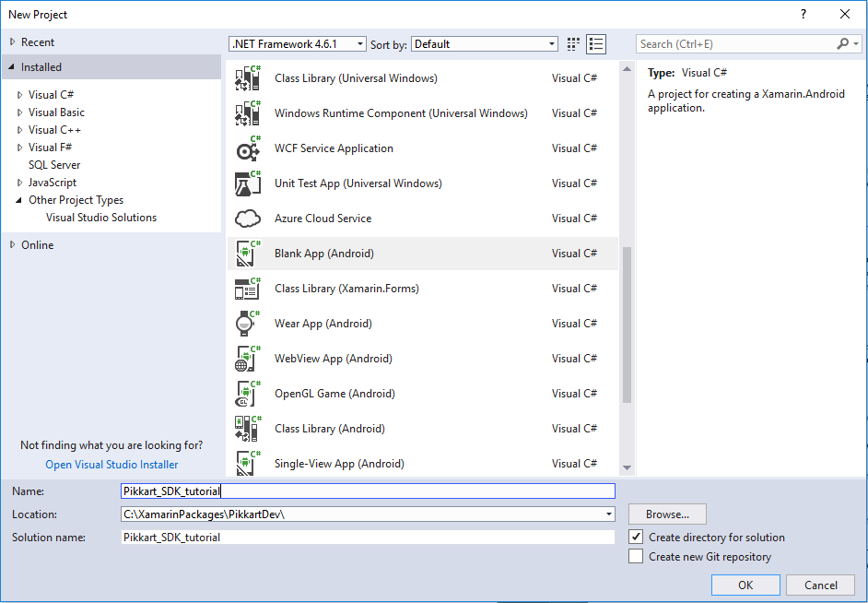Select the Windows Runtime Component template name
Viewport: 868px width, 603px height.
point(401,113)
